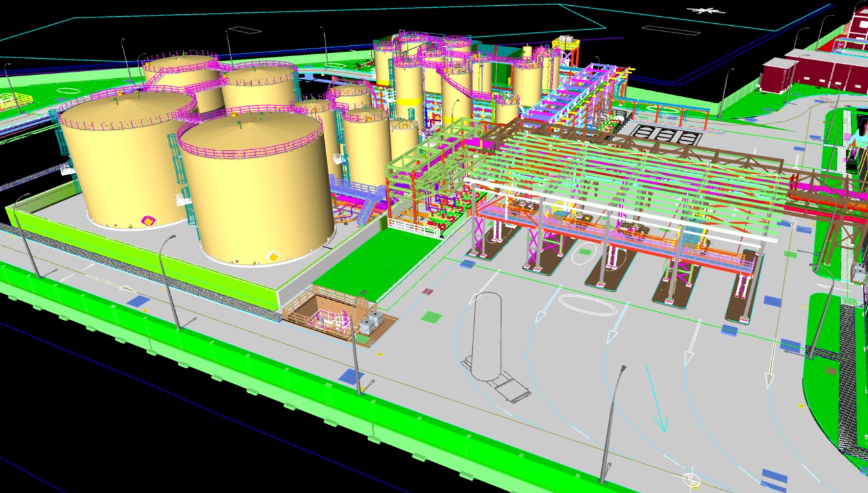Image resolution: width=868 pixels, height=493 pixels.
Task: Select the white star-shaped marker at top
Action: point(707,10)
